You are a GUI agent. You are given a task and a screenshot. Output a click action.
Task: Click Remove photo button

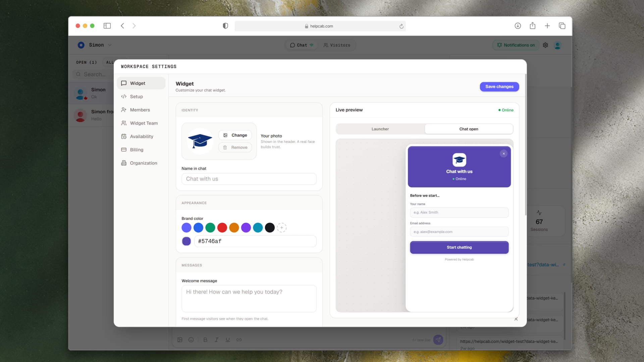click(235, 147)
